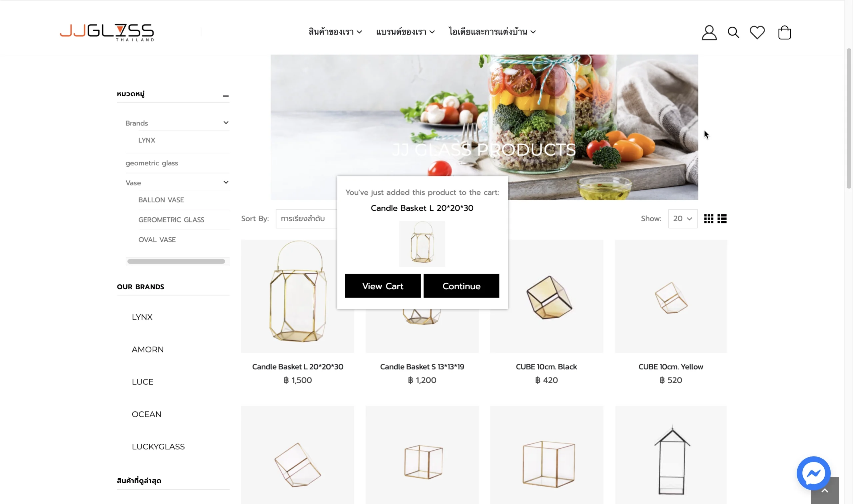Open the Show 20 items dropdown
853x504 pixels.
[682, 219]
